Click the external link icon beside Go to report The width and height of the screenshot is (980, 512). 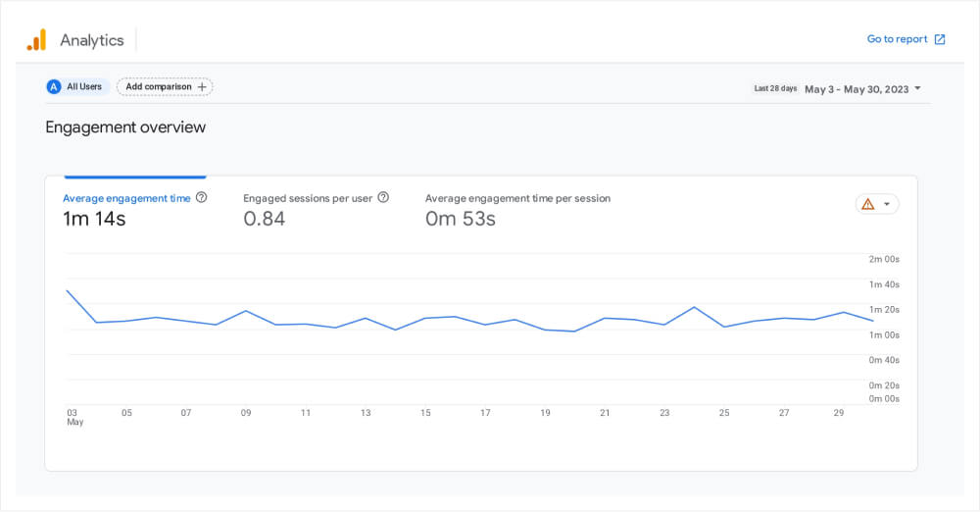pyautogui.click(x=940, y=39)
